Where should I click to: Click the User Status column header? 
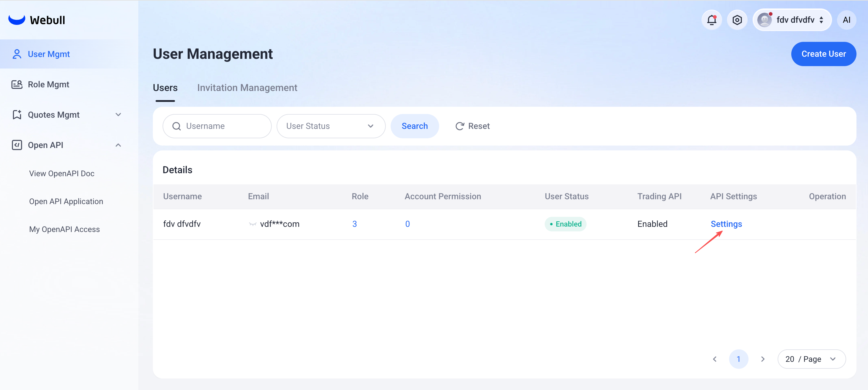point(567,197)
